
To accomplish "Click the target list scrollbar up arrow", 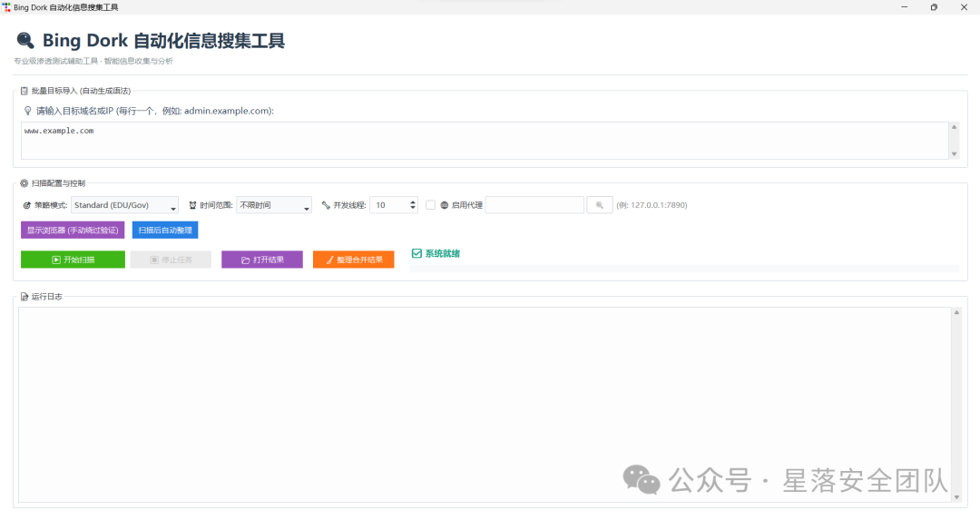I will (954, 127).
